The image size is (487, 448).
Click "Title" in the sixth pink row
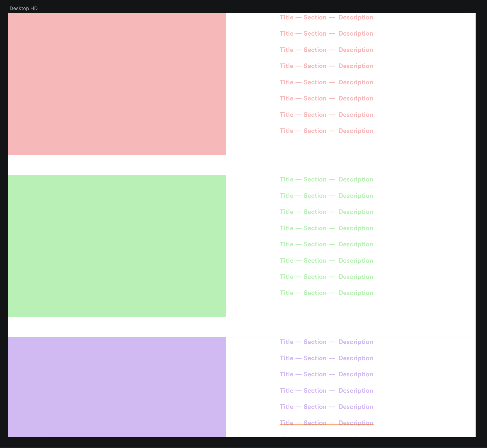click(286, 98)
